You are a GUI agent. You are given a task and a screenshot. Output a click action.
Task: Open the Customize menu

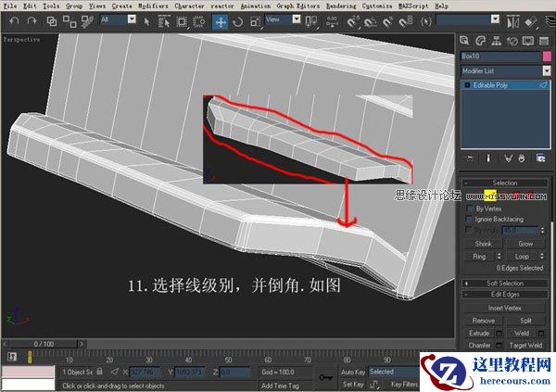[x=377, y=6]
